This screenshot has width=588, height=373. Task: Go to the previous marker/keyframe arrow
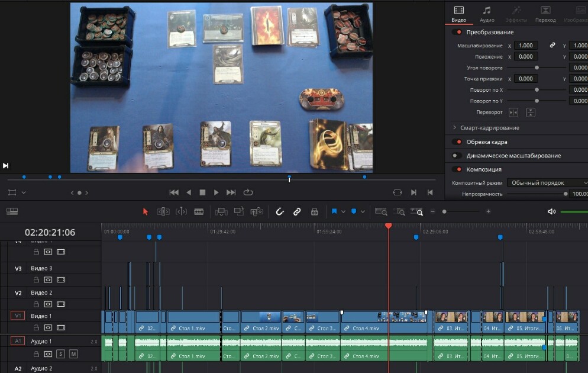click(x=72, y=193)
